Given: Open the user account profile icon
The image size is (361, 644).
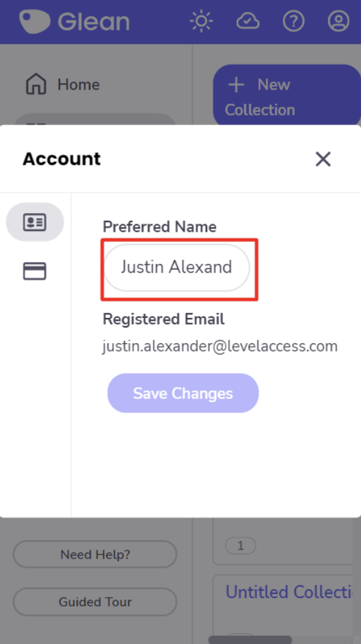Looking at the screenshot, I should [338, 21].
